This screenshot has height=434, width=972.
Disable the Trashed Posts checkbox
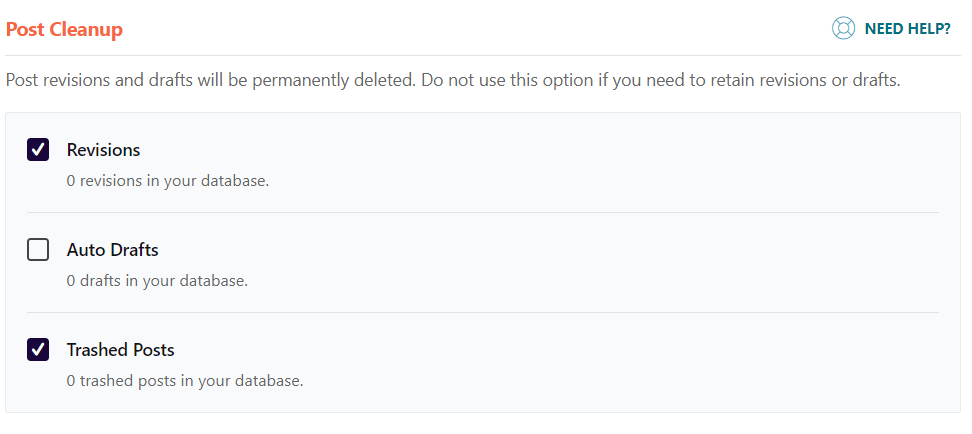click(38, 350)
